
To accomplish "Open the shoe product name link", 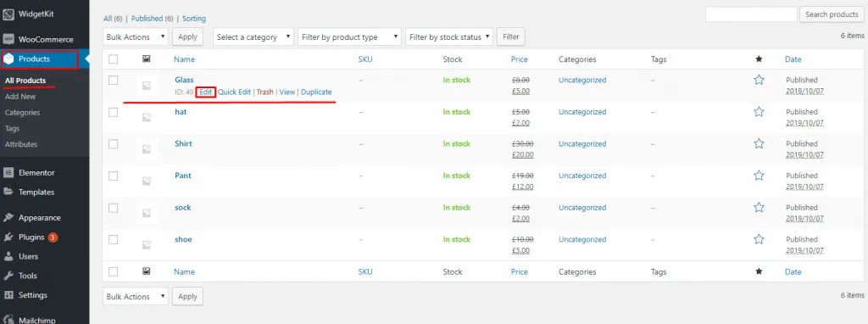I will pos(183,239).
